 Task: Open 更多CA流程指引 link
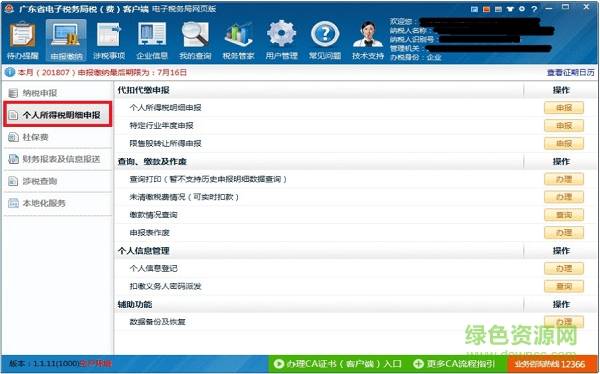[455, 364]
